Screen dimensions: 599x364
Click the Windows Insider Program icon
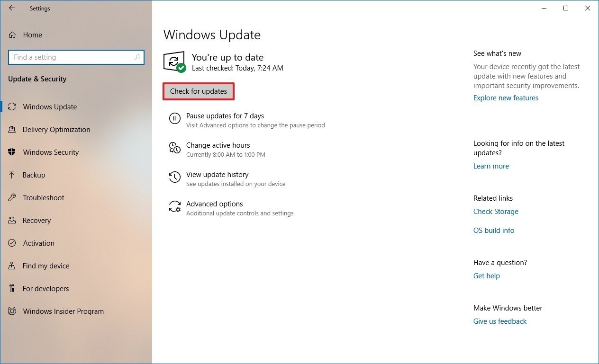12,311
